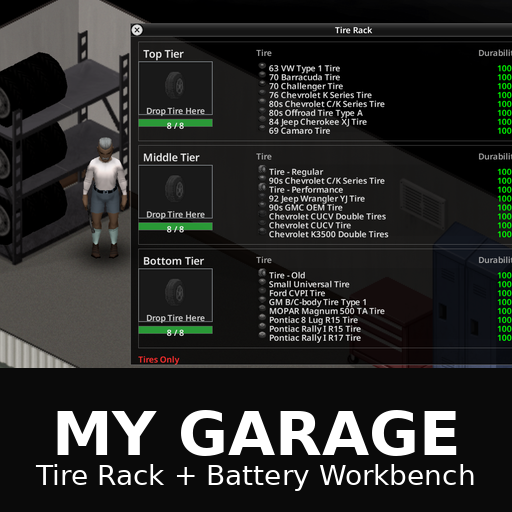512x512 pixels.
Task: Click the 'Tire - Performance' row text
Action: (x=306, y=190)
